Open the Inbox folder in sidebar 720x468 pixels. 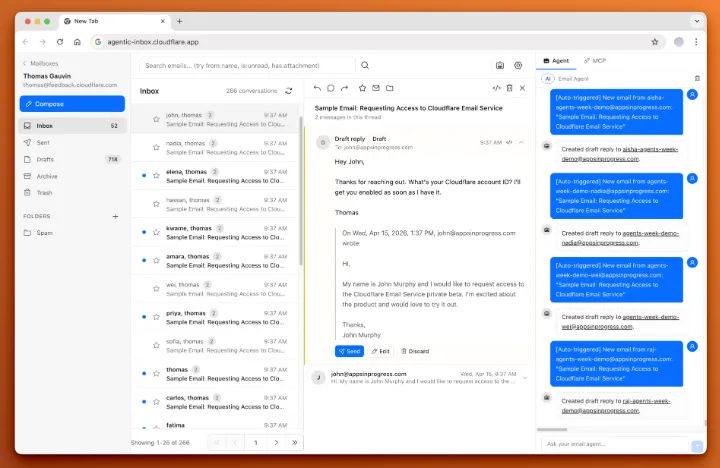[72, 125]
